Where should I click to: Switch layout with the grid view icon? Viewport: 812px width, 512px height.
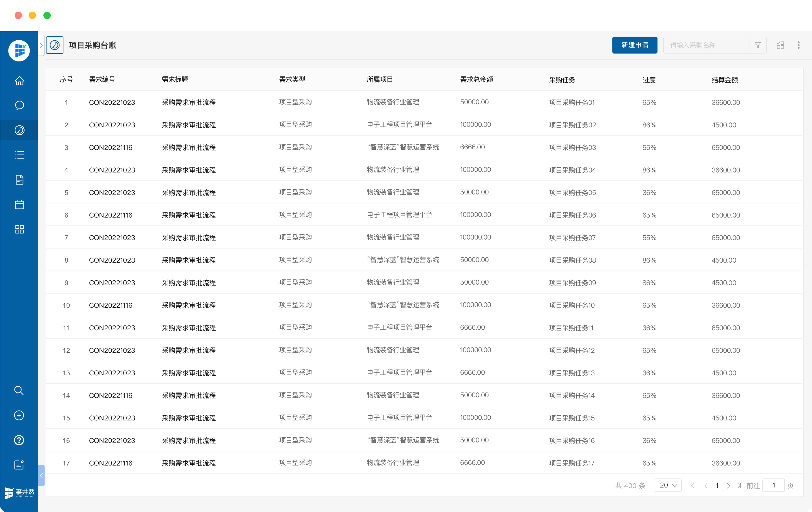coord(780,45)
